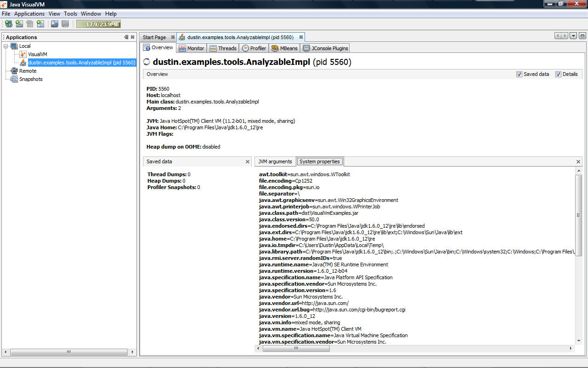Click the Add Application Snapshot toolbar icon
Viewport: 588px width, 368px height.
40,24
